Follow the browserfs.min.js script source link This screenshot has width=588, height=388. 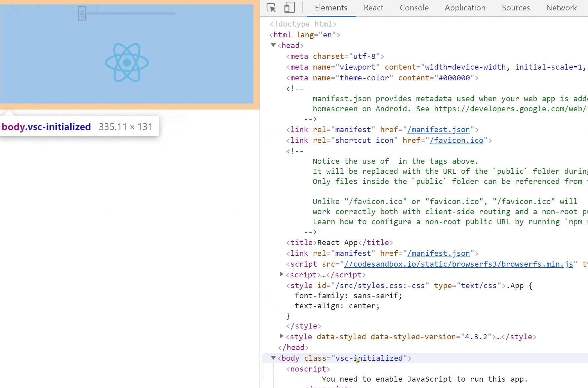(x=459, y=264)
